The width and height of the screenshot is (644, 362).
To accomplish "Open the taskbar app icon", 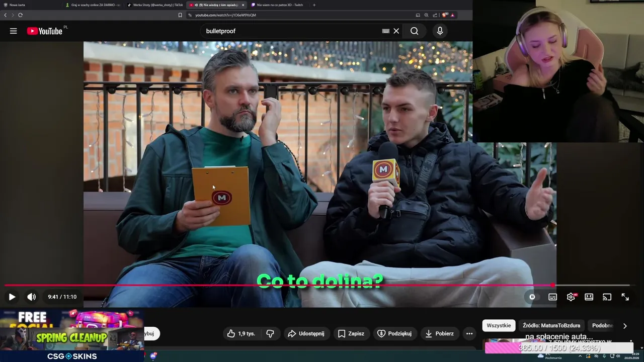I will pyautogui.click(x=153, y=356).
